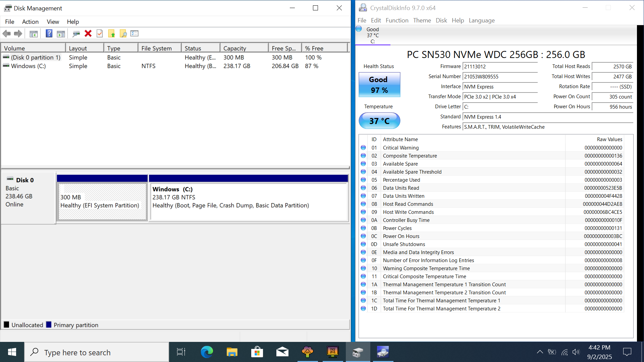Toggle Show/Hide Action Pane toolbar icon

tap(61, 34)
